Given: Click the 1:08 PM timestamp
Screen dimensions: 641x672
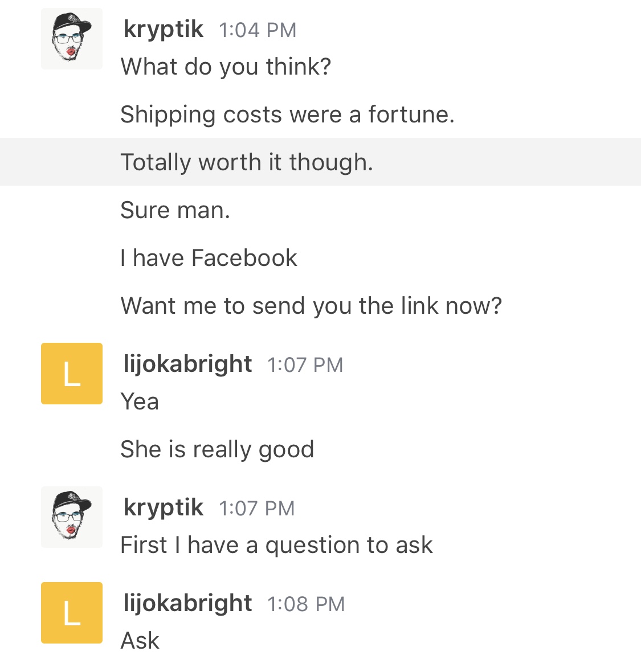Looking at the screenshot, I should [306, 604].
